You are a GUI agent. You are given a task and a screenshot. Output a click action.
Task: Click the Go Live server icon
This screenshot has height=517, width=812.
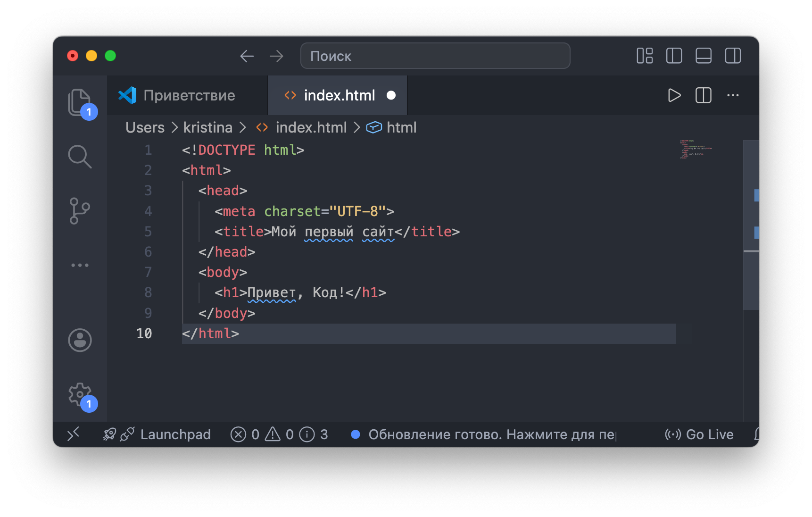point(699,434)
